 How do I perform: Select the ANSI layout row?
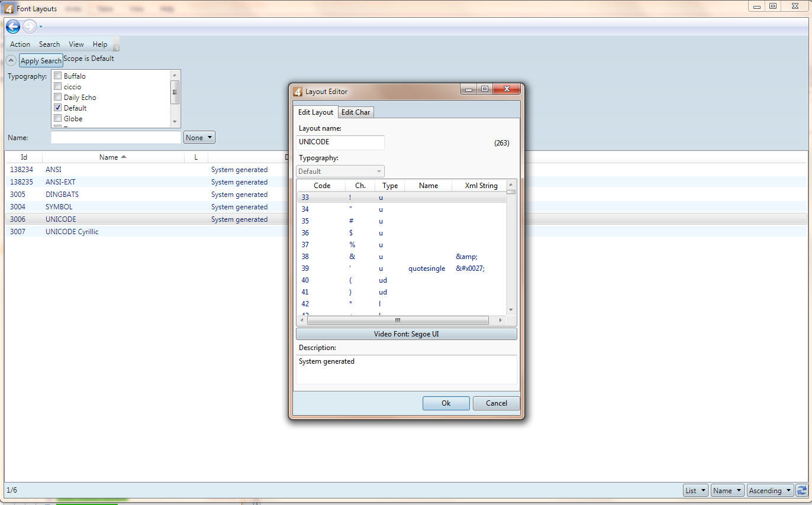407,170
